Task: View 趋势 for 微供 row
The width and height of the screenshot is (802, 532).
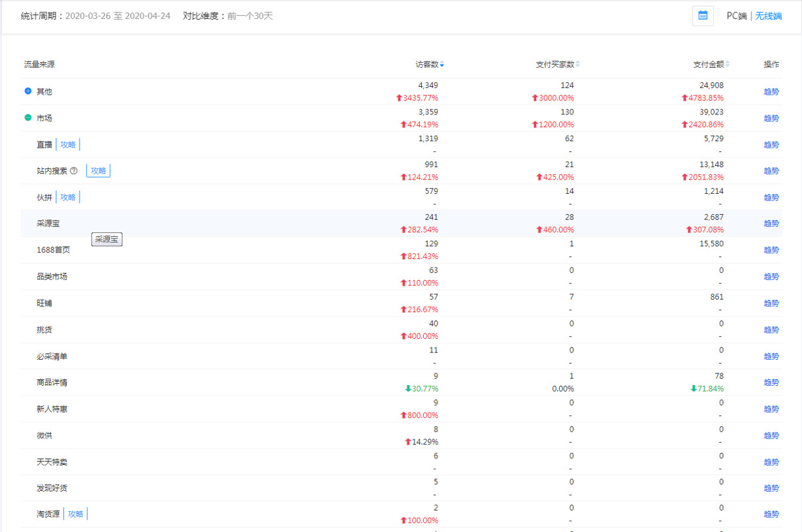Action: [771, 435]
